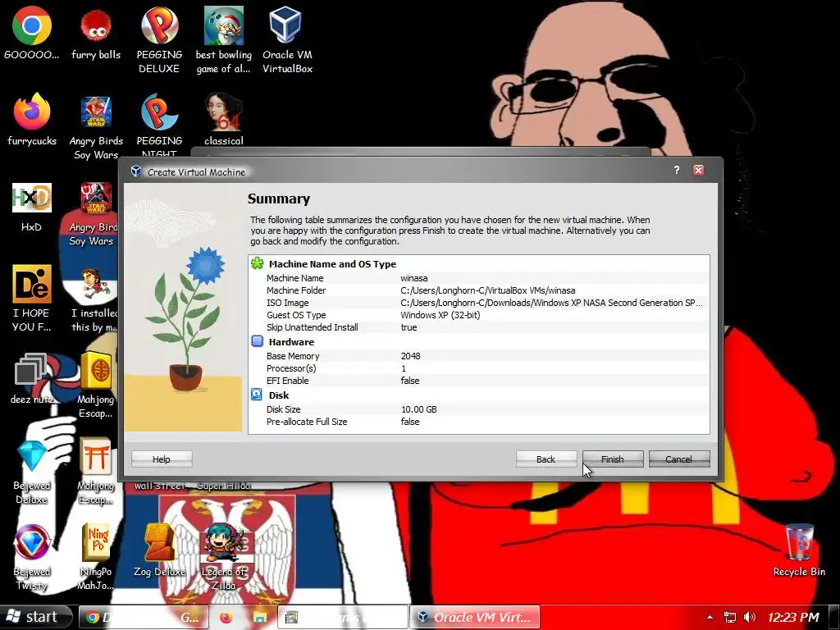Click the green clover Machine Name section icon

[257, 263]
